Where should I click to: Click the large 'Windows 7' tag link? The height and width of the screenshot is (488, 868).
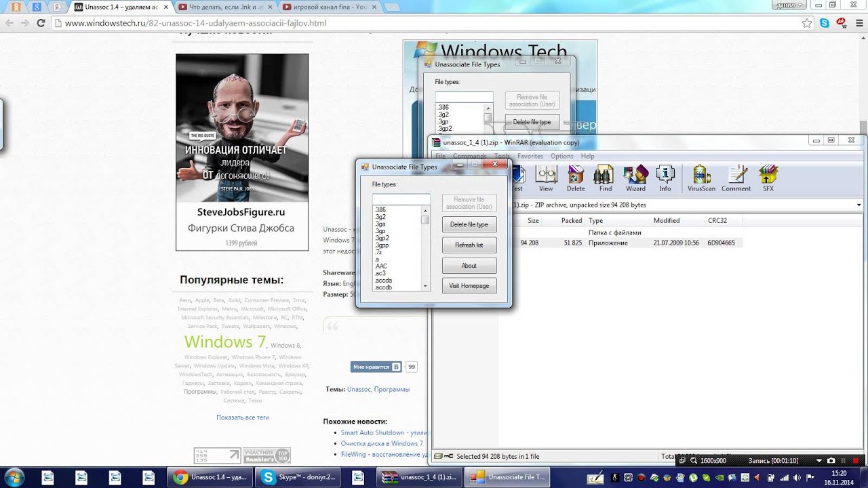click(225, 342)
